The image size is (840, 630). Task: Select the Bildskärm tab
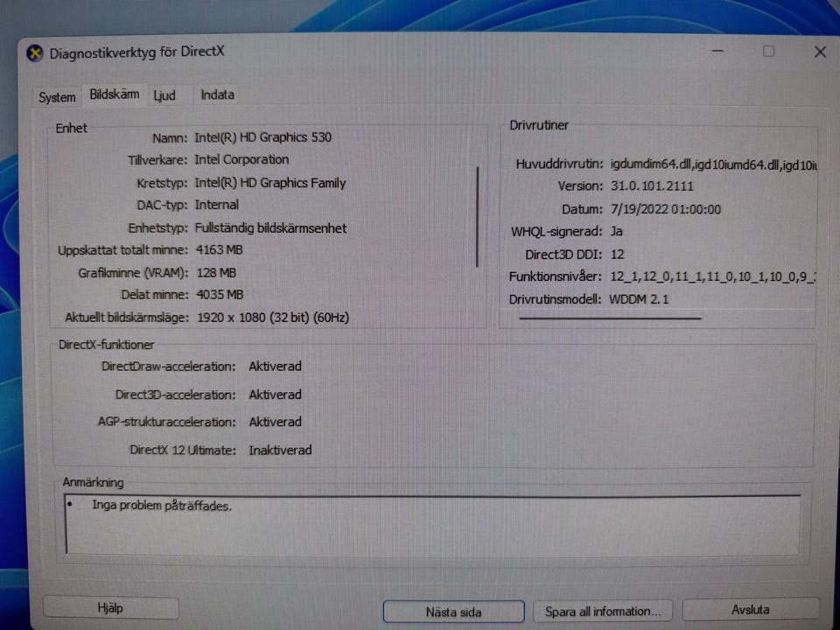coord(114,94)
